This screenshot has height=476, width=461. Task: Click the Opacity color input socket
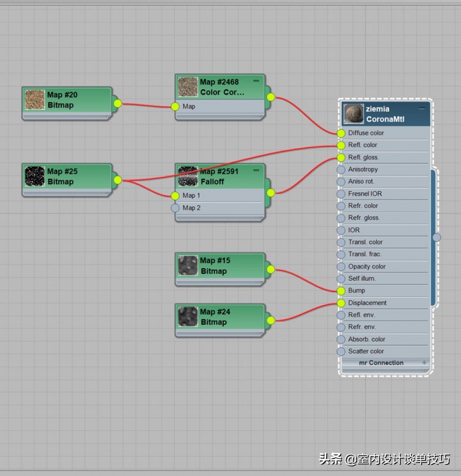(341, 267)
